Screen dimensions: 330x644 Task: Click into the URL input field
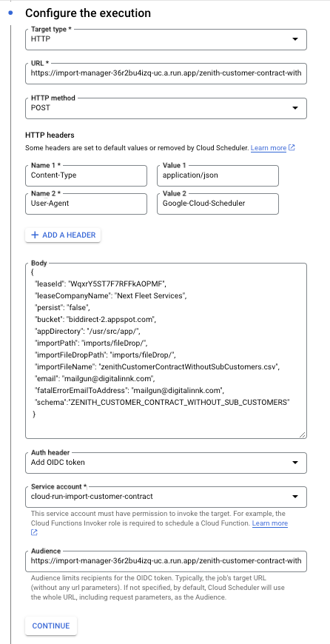166,73
